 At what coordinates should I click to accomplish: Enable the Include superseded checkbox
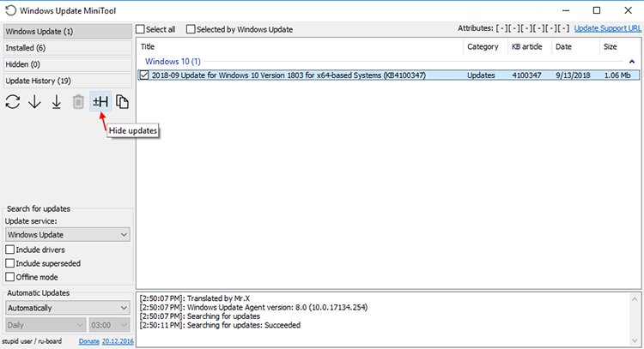pos(9,263)
